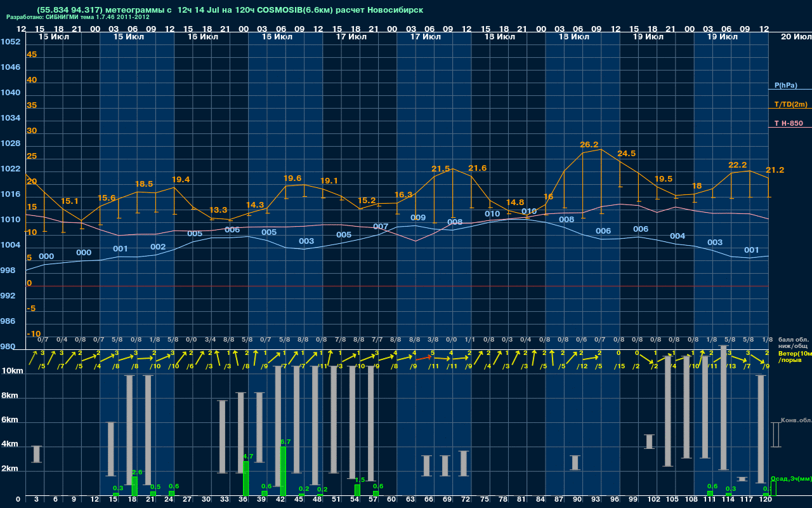Click the temperature value 21.5

pyautogui.click(x=441, y=169)
